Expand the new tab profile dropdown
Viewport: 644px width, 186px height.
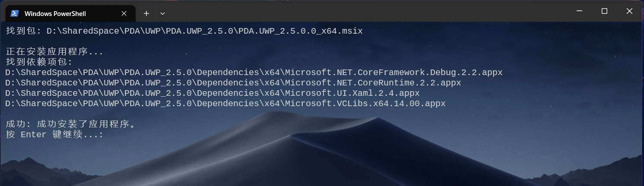click(162, 13)
